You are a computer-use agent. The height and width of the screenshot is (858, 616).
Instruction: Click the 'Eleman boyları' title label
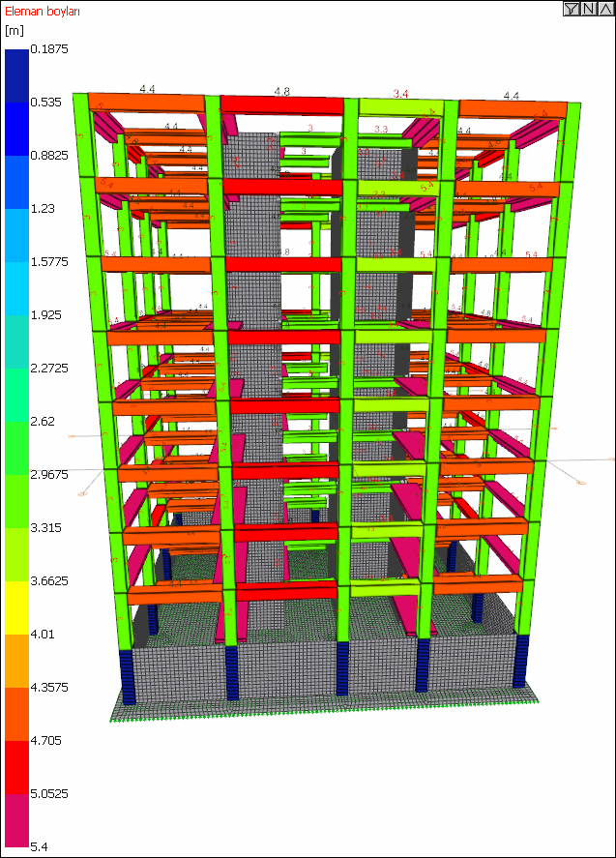point(43,11)
